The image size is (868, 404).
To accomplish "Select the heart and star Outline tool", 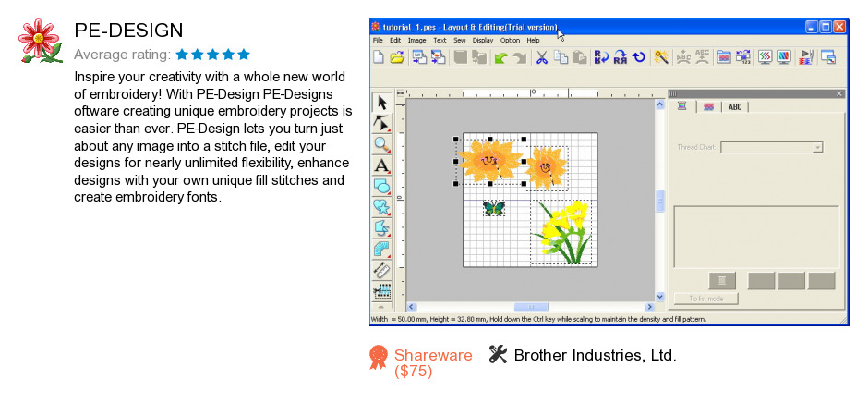I will [x=382, y=207].
